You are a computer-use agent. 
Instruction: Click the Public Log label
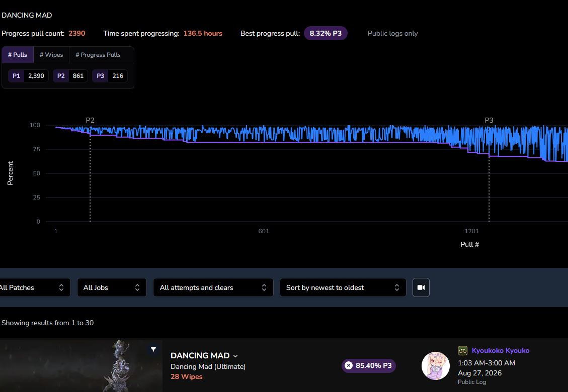[x=471, y=382]
